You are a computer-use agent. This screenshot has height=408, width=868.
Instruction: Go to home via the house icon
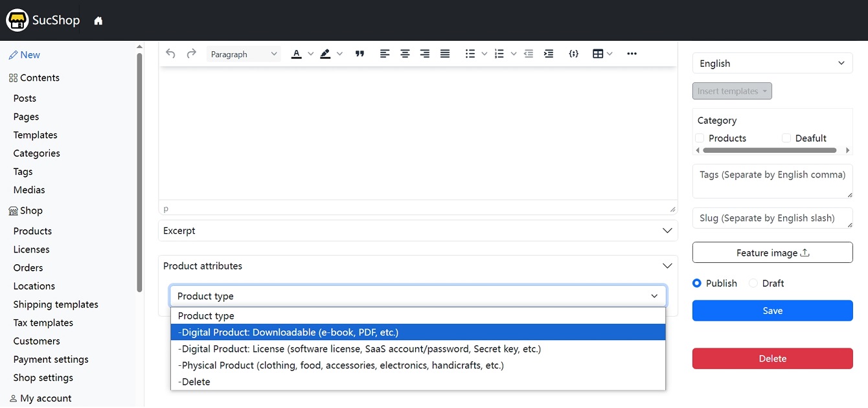[x=98, y=21]
